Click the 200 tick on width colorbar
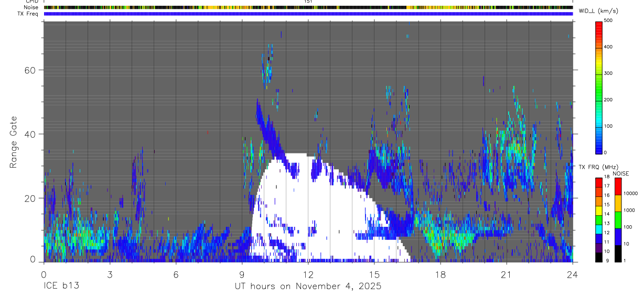 click(608, 100)
